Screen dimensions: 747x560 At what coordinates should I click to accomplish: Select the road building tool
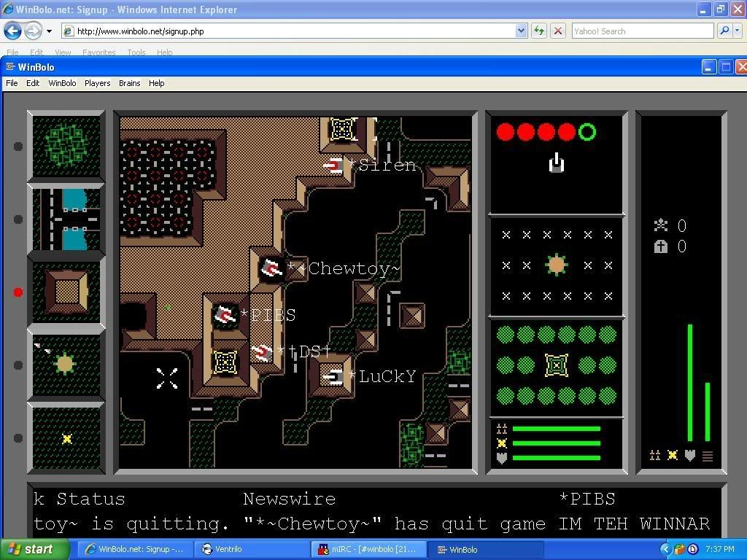click(66, 219)
